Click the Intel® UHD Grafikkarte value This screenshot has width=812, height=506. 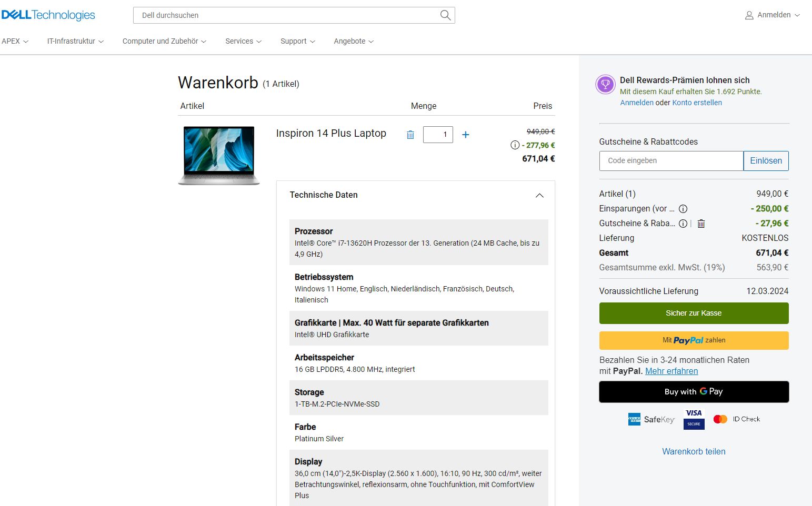point(332,335)
